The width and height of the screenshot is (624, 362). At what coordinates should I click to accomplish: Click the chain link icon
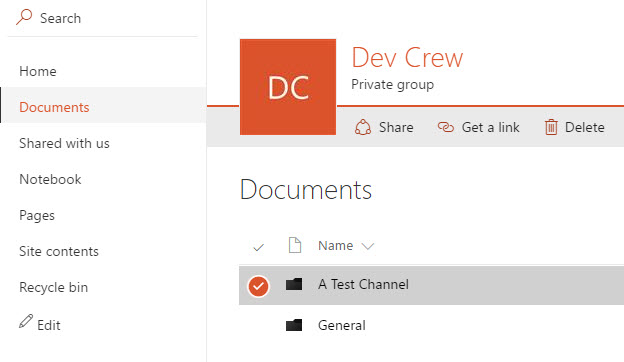click(x=446, y=127)
